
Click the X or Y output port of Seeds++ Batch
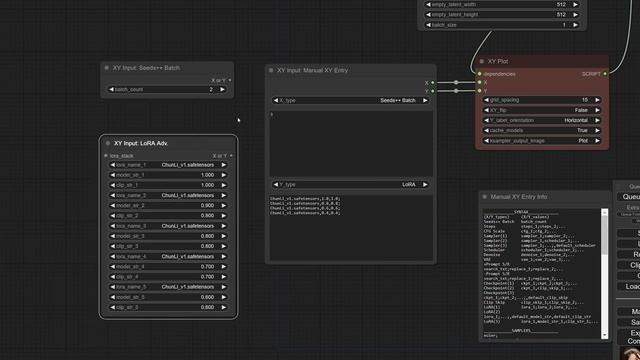tap(230, 80)
